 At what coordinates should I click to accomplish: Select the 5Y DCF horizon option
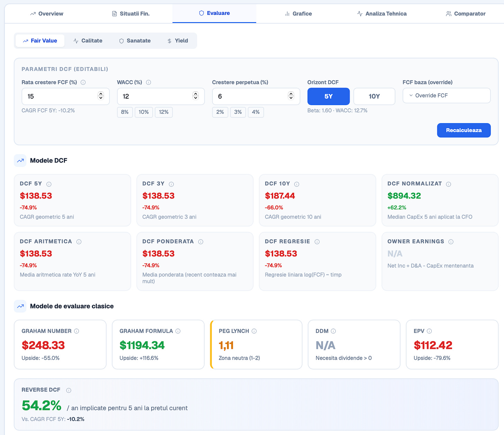328,96
